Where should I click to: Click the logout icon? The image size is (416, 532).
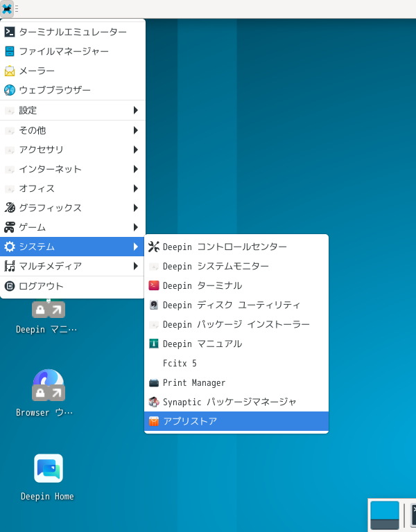tap(10, 286)
